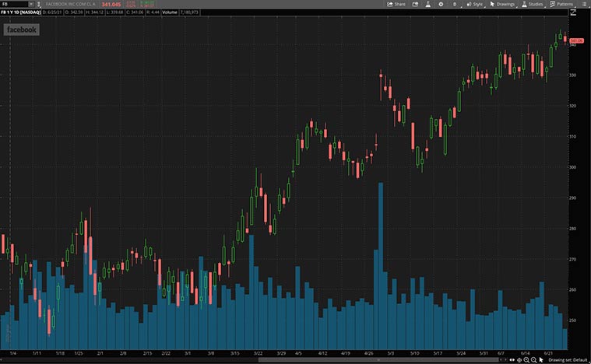
Task: Open chart settings gear icon
Action: (x=441, y=4)
